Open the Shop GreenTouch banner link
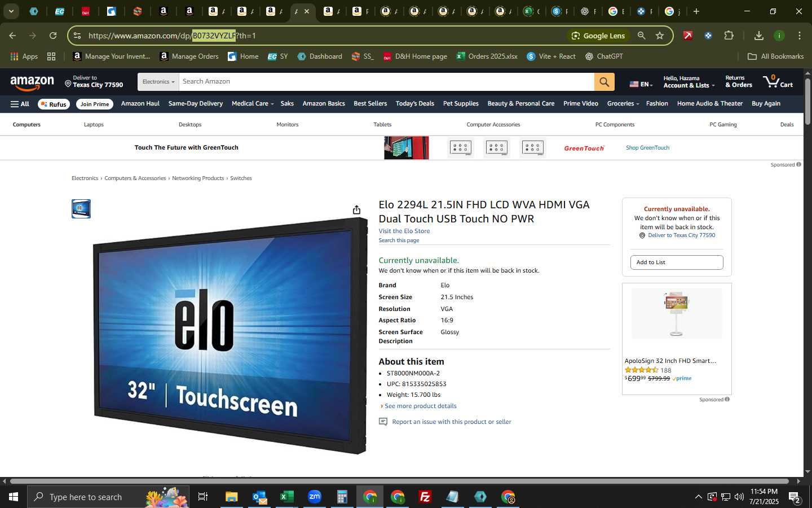Viewport: 812px width, 508px height. 647,148
